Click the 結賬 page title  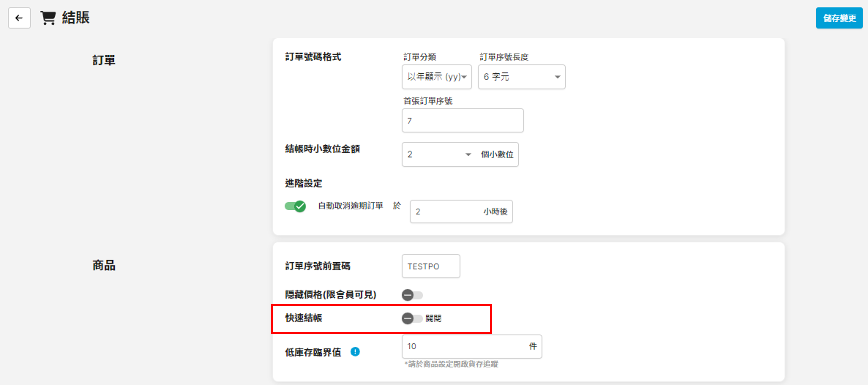(76, 18)
